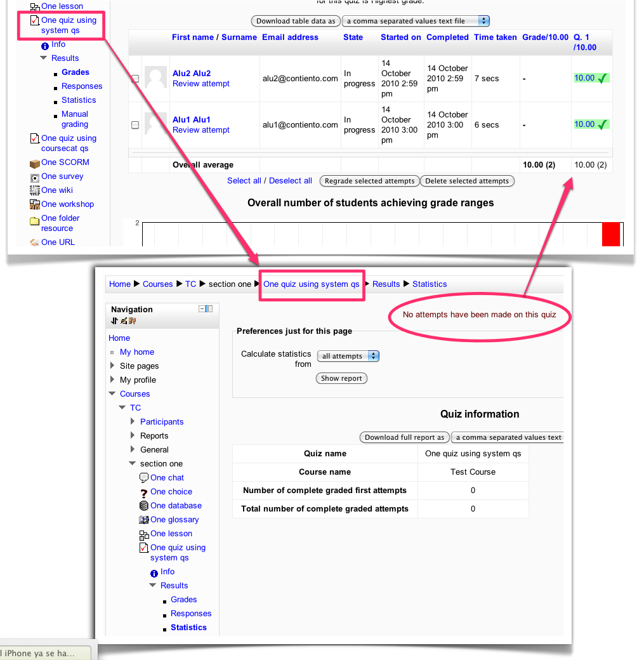
Task: Expand the Reports node
Action: (x=132, y=435)
